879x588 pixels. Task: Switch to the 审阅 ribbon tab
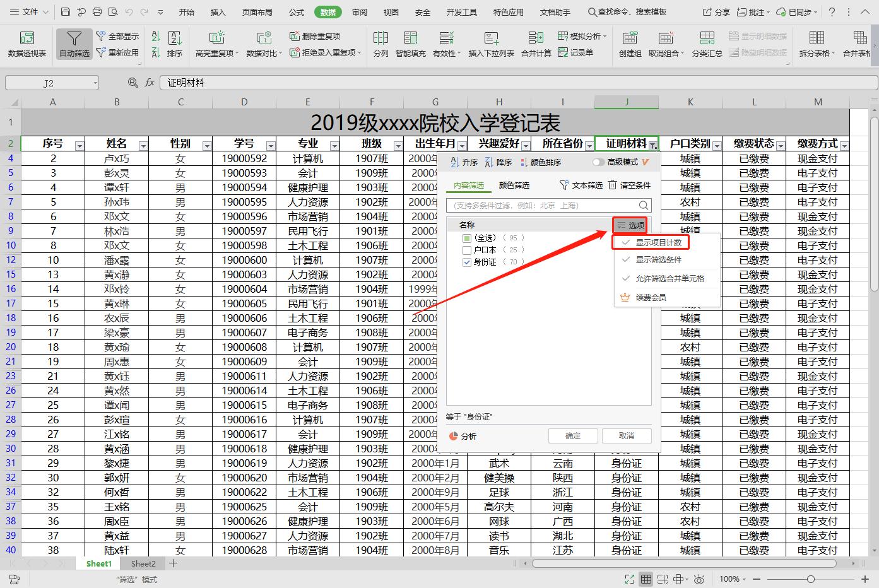click(x=359, y=11)
